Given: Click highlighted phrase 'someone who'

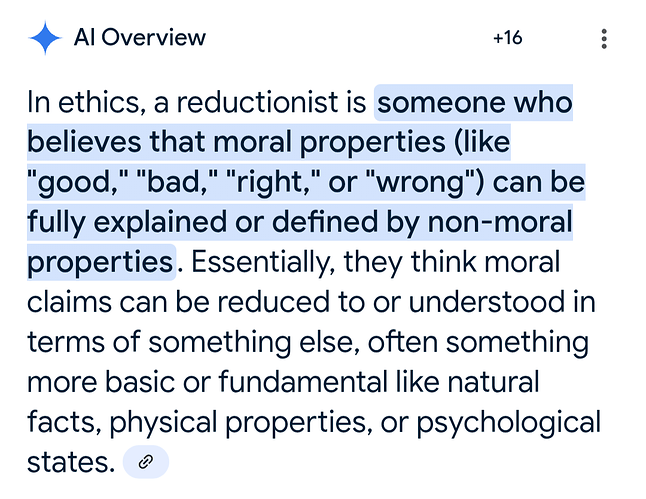Looking at the screenshot, I should (475, 102).
